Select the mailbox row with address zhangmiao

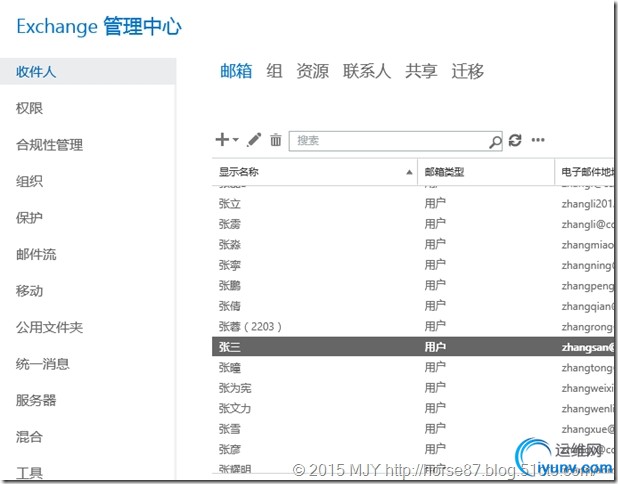(413, 245)
